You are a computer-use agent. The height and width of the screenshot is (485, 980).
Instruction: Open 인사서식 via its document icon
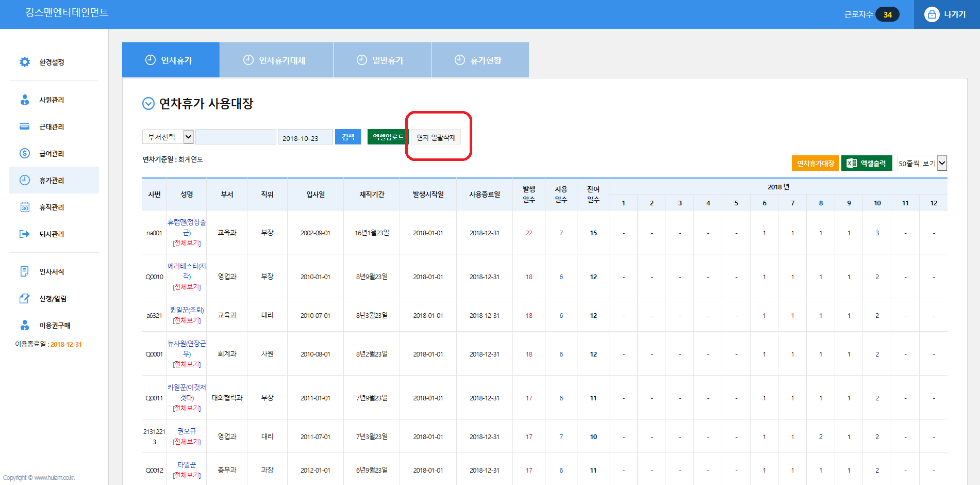(x=24, y=271)
